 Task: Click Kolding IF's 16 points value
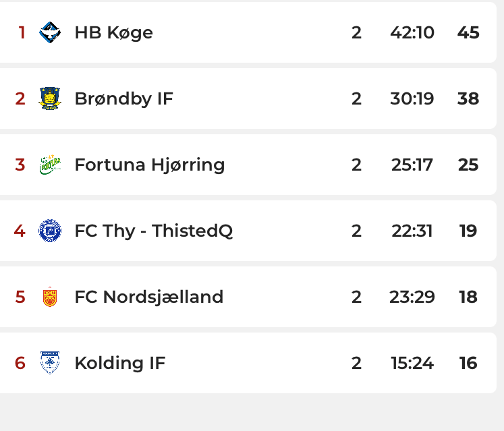pos(468,363)
